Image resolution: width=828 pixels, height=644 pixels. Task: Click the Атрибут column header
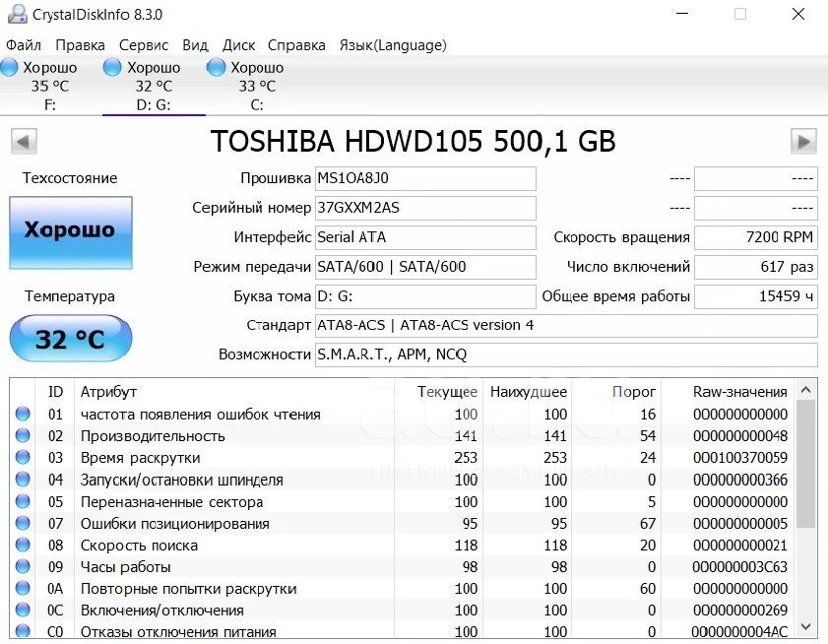pos(108,392)
